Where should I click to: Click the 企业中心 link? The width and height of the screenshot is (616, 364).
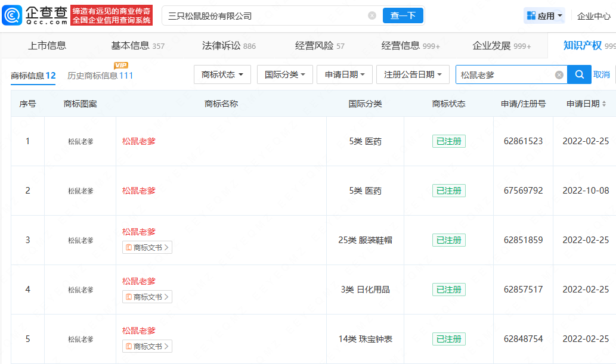point(593,15)
